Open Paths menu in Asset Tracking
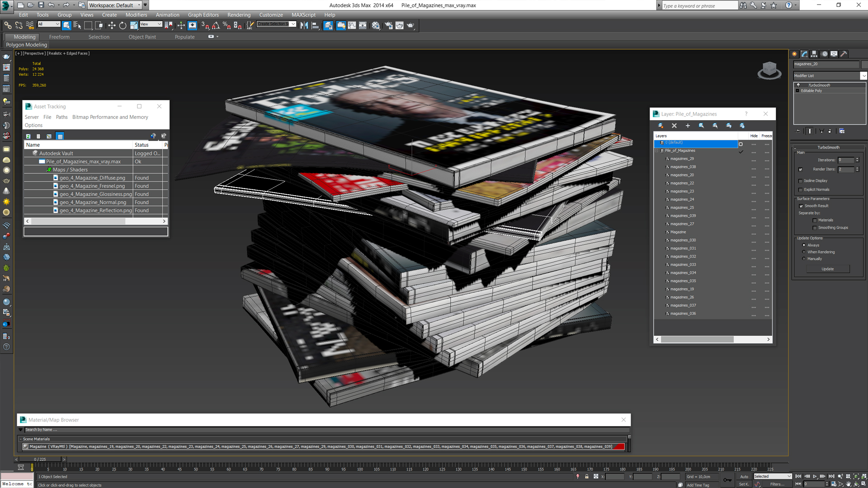The image size is (868, 488). tap(61, 117)
